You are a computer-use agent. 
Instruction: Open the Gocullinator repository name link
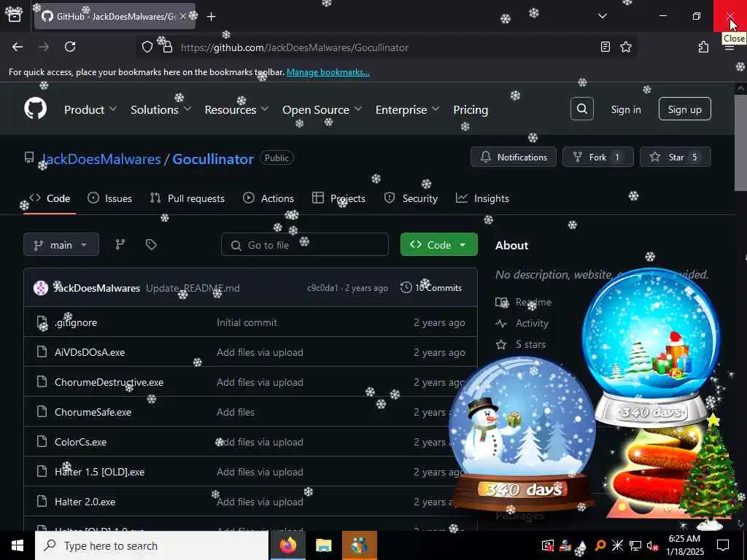click(x=213, y=159)
